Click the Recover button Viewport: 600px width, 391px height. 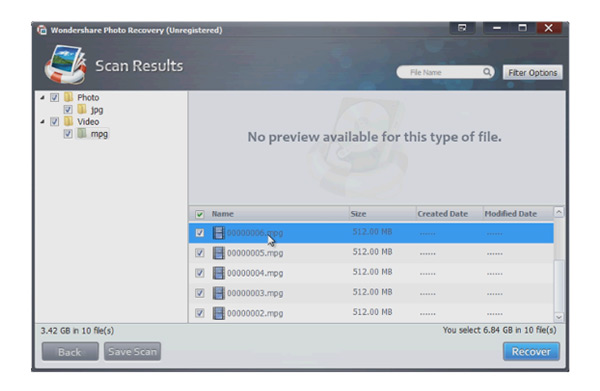531,351
